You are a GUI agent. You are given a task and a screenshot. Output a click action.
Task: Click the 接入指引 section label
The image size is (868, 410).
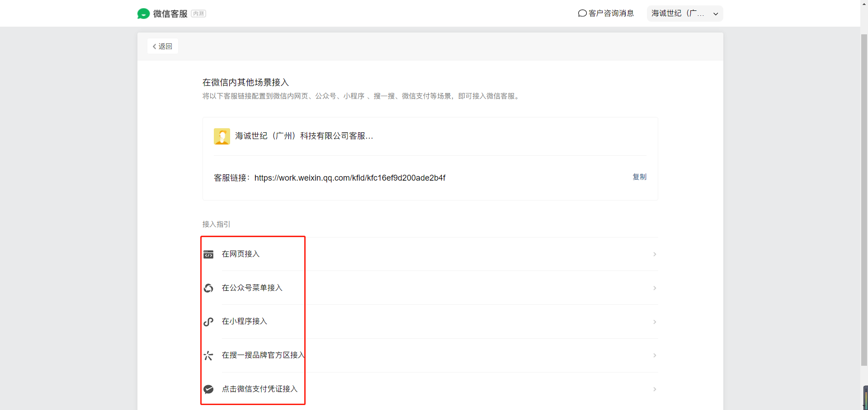[x=217, y=224]
